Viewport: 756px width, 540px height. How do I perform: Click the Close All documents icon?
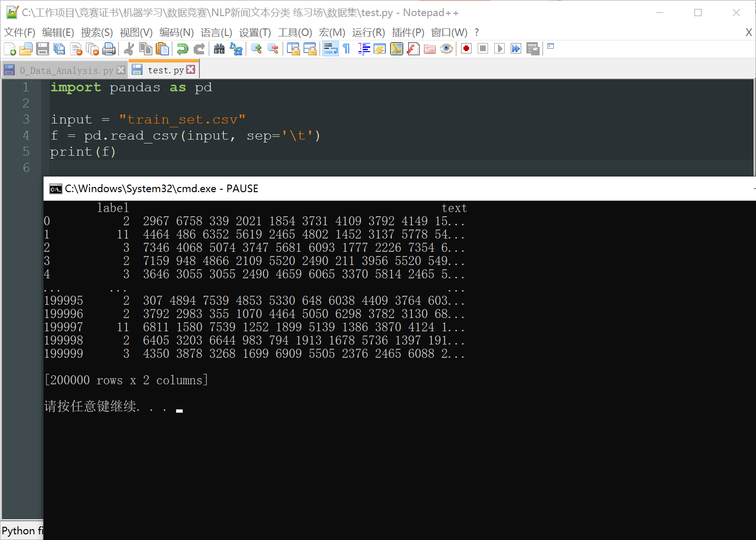[x=93, y=49]
